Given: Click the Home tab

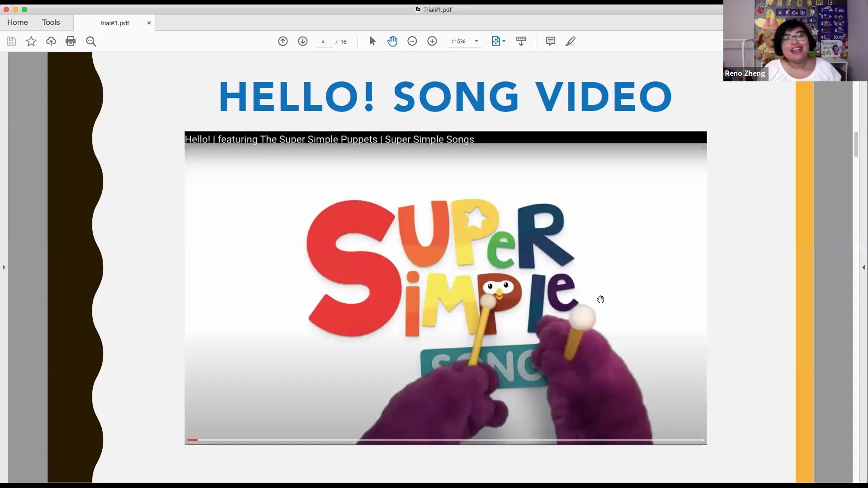Looking at the screenshot, I should pyautogui.click(x=17, y=22).
